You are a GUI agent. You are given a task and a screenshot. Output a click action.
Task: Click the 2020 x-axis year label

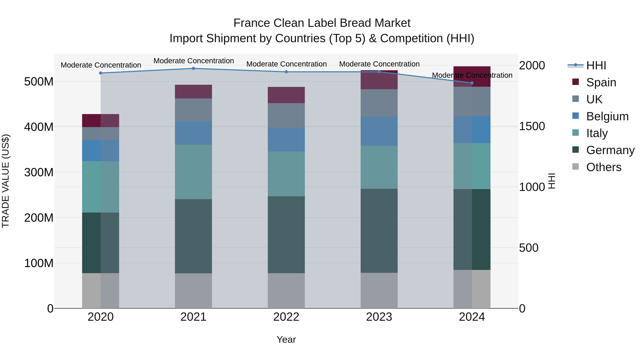(101, 317)
